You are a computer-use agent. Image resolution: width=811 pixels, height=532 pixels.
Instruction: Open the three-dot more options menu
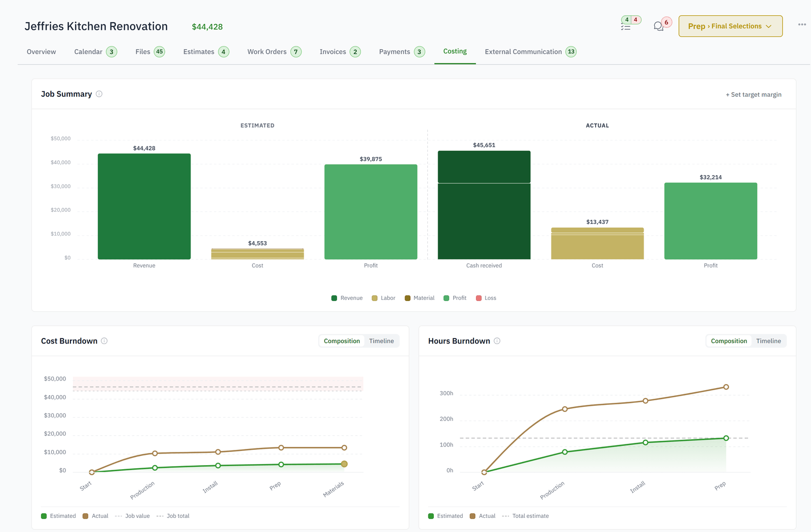pos(802,25)
